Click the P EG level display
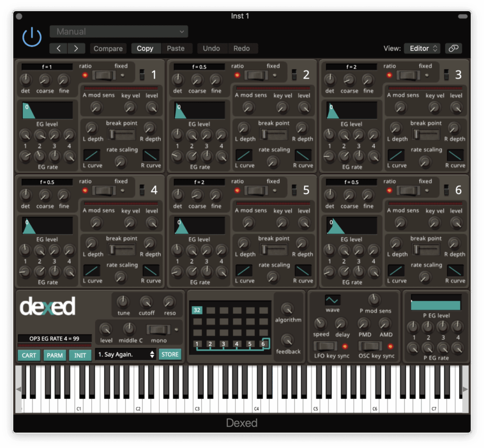Image resolution: width=484 pixels, height=448 pixels. pos(435,302)
